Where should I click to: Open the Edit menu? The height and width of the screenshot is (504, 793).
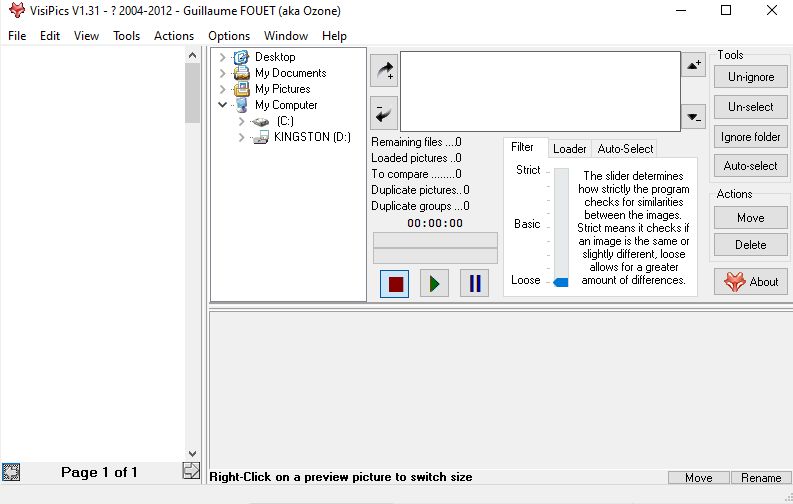(x=50, y=36)
